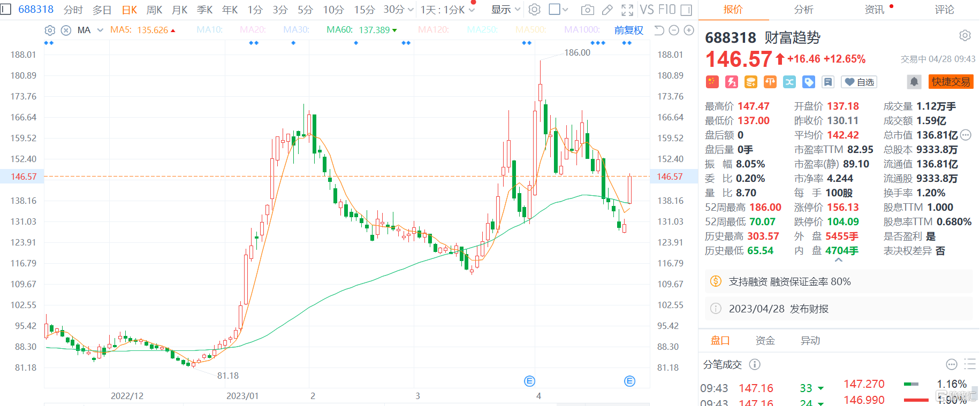Screen dimensions: 980x406
Task: Click the E marker near April
Action: pyautogui.click(x=529, y=381)
